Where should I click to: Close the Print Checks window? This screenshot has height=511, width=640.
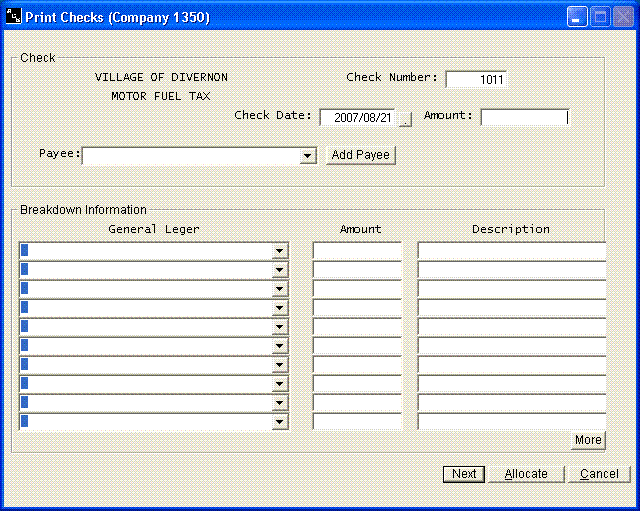623,16
